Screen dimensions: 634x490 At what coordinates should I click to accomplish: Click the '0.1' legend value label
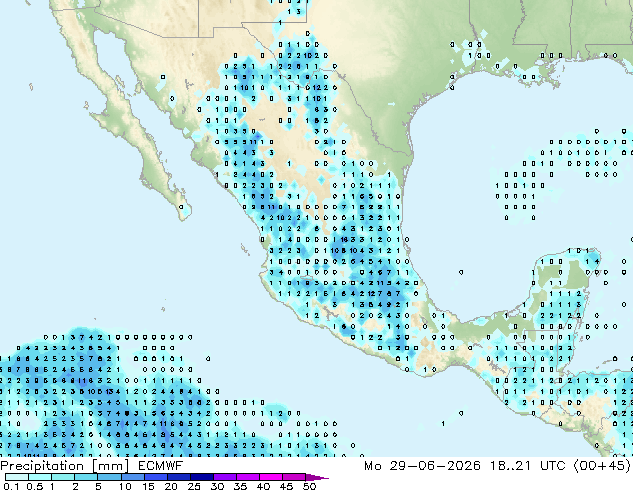11,486
